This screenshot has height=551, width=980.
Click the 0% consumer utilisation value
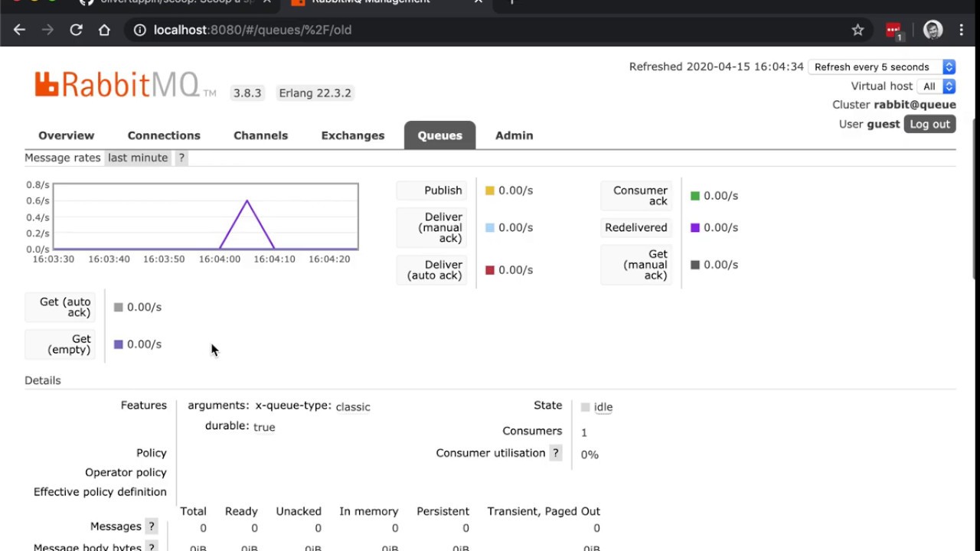pyautogui.click(x=590, y=455)
